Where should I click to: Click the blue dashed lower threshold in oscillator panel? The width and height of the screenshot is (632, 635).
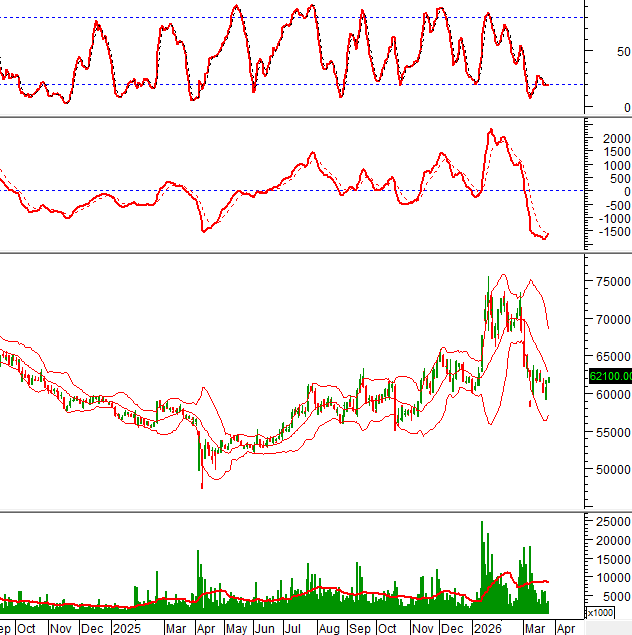coord(300,84)
